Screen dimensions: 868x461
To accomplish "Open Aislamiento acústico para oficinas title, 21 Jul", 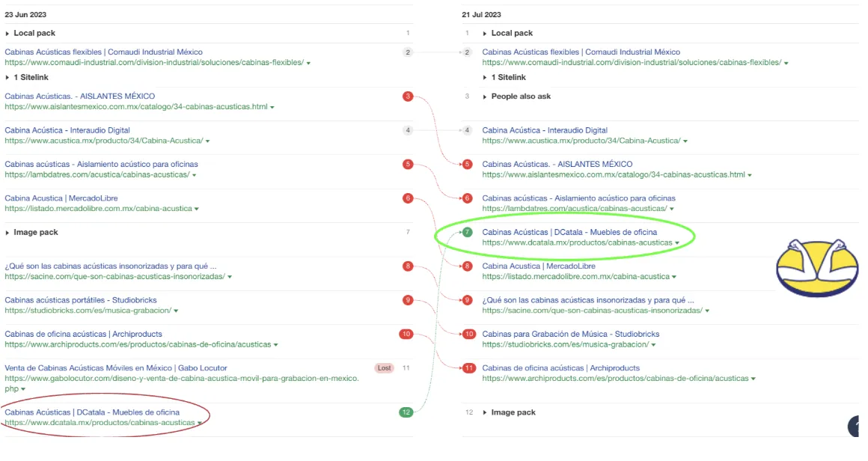I will (x=579, y=198).
